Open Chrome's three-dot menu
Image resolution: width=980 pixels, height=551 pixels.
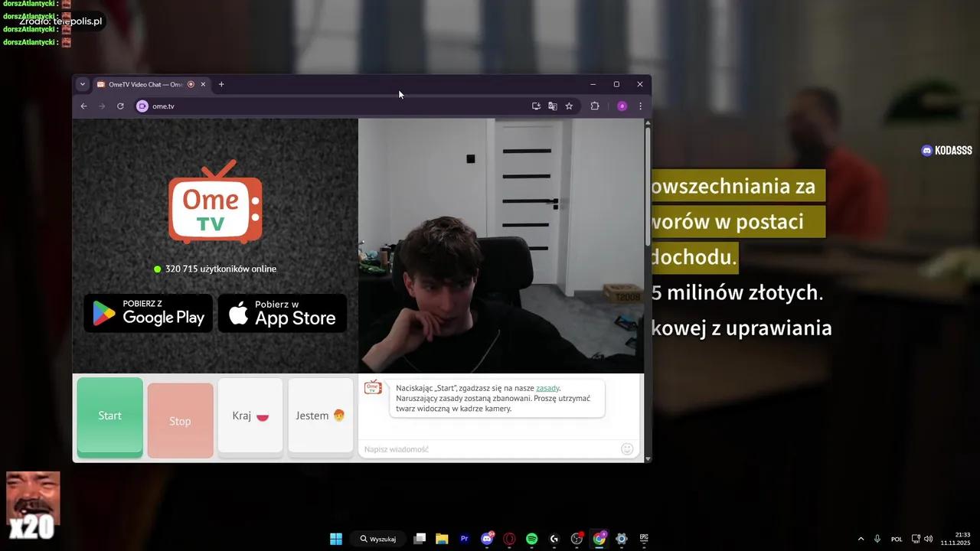(640, 106)
